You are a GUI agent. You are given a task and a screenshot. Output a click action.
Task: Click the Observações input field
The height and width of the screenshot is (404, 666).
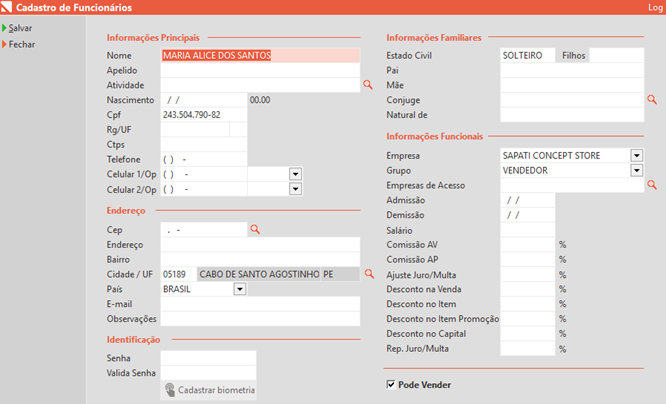click(x=260, y=319)
